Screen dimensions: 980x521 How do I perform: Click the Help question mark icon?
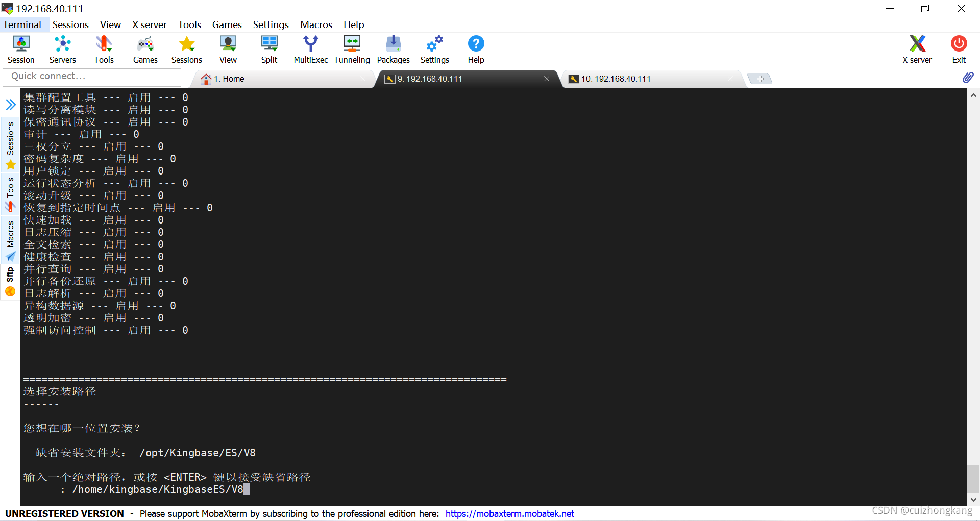tap(476, 49)
